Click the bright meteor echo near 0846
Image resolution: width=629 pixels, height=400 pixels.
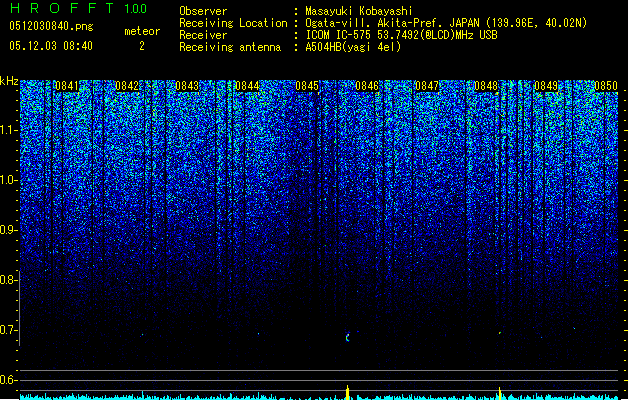(348, 337)
